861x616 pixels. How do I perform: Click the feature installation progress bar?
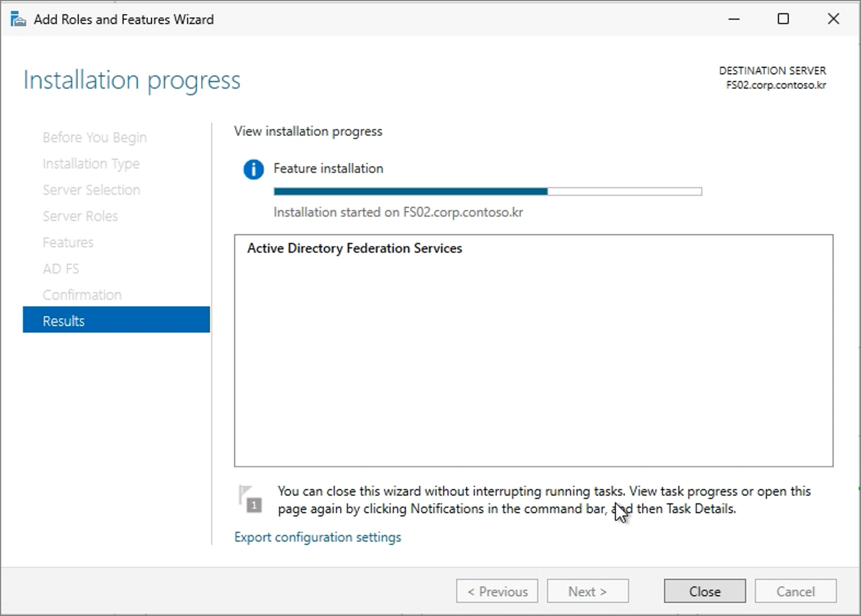pos(487,191)
